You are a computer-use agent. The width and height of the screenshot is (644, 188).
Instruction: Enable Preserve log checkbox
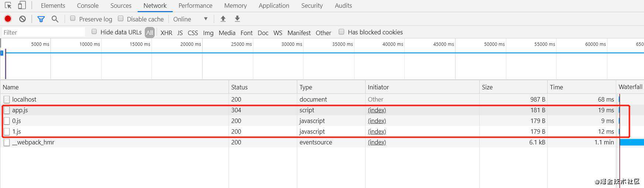click(x=73, y=18)
